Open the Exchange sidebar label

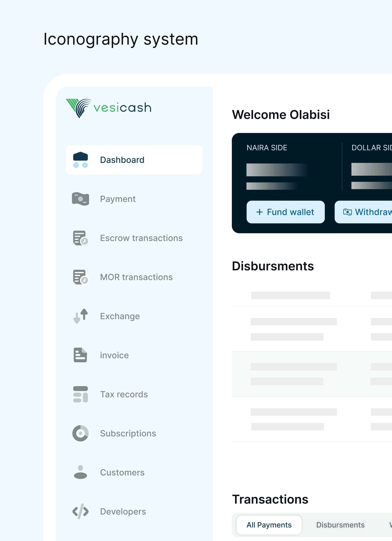120,316
